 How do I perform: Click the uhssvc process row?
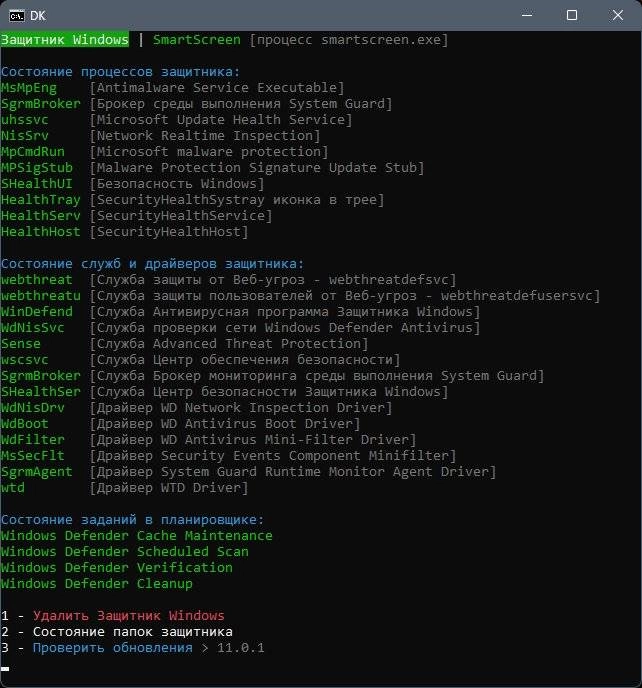176,120
